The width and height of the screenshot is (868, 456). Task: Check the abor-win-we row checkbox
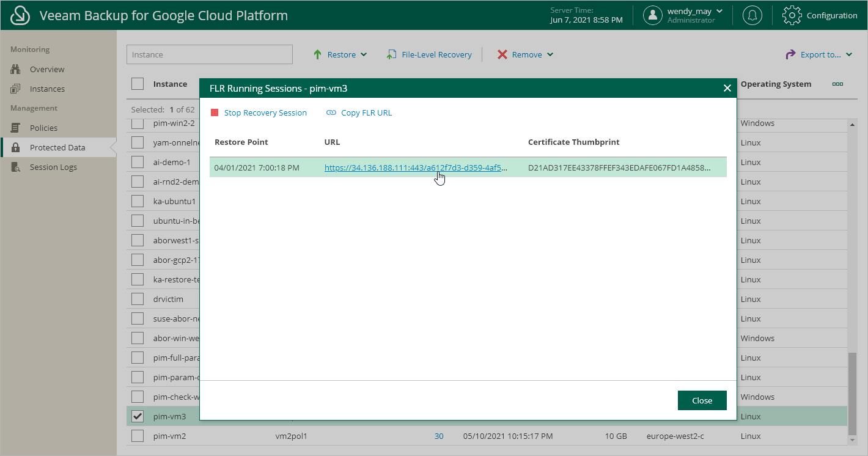click(138, 338)
